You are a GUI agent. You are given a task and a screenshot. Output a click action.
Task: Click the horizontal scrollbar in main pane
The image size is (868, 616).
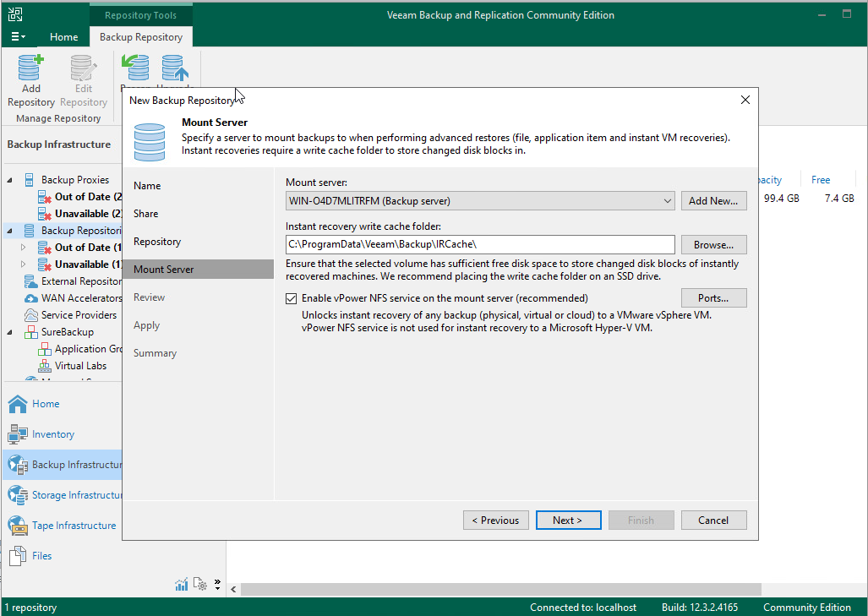[x=499, y=589]
